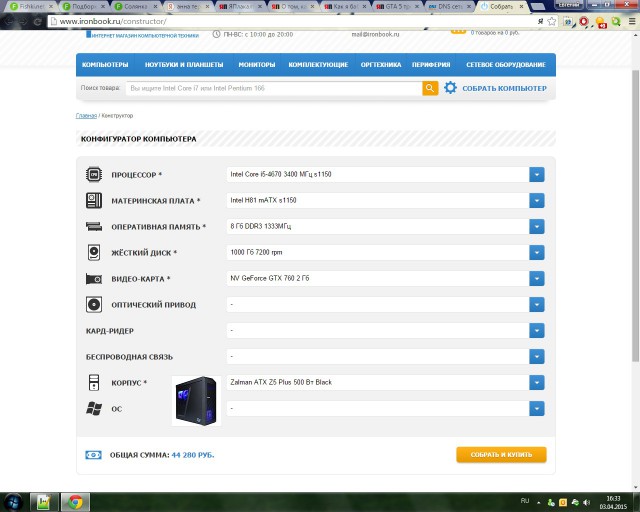The width and height of the screenshot is (640, 512).
Task: Expand the Оптический привод dropdown arrow
Action: pos(537,304)
